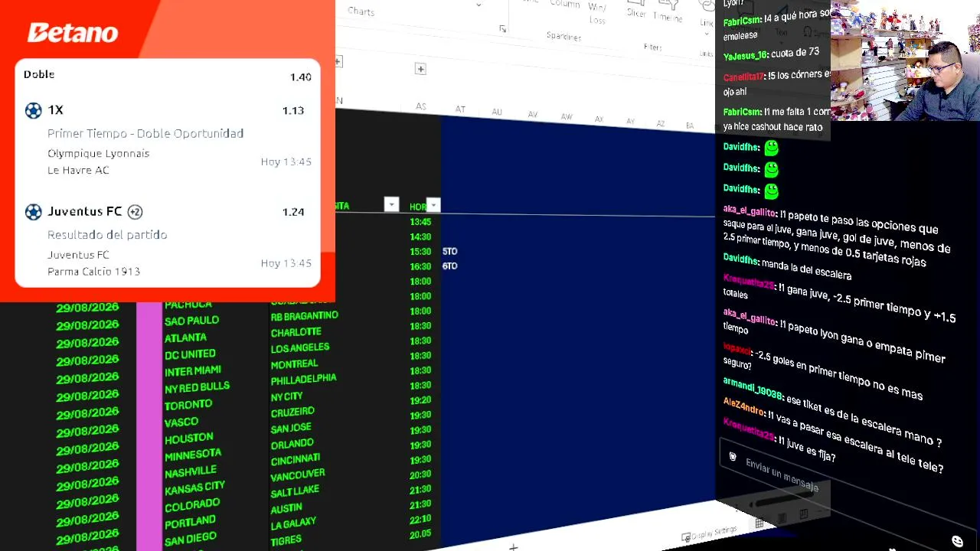
Task: Select the KANSAS CITY cell
Action: tap(194, 487)
